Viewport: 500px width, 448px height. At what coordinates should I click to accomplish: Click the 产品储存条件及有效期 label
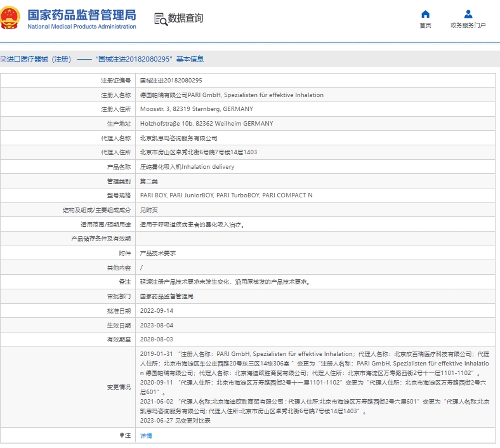pyautogui.click(x=101, y=239)
